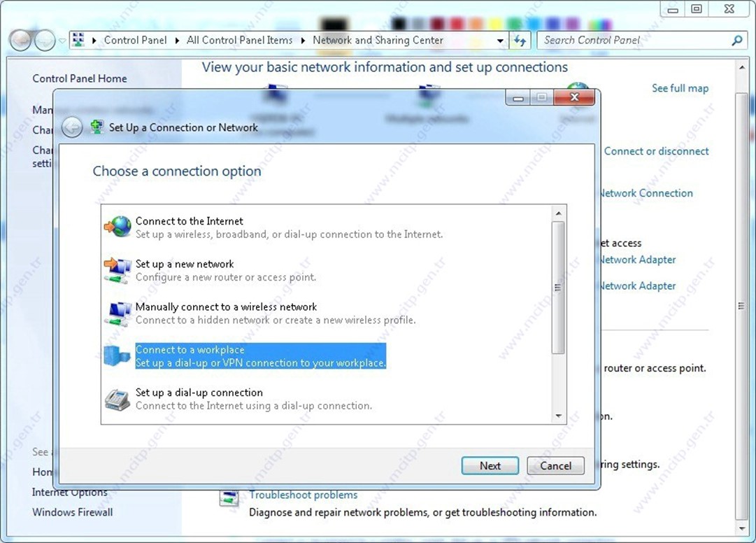This screenshot has height=543, width=756.
Task: Go back using the wizard's back arrow
Action: (72, 128)
